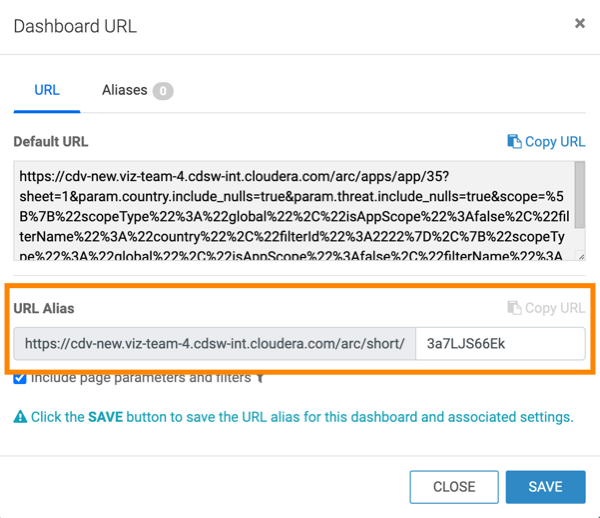Click the copy icon beside Default URL

515,142
